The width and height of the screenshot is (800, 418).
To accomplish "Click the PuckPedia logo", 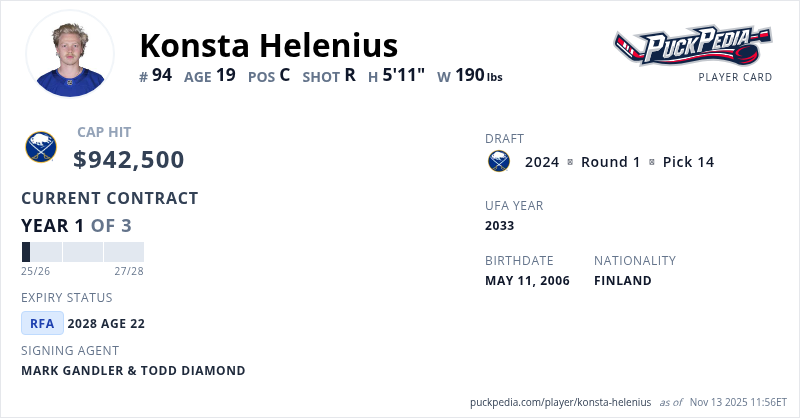I will point(692,46).
